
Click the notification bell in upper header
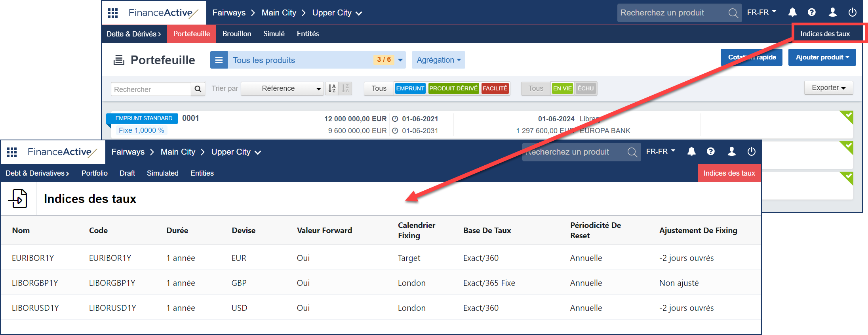point(792,12)
